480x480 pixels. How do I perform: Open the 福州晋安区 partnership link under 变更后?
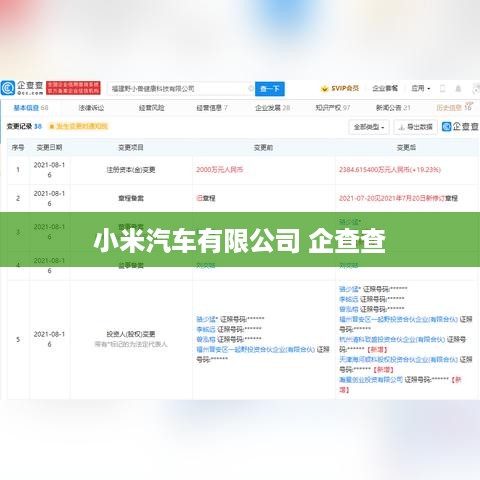[398, 319]
